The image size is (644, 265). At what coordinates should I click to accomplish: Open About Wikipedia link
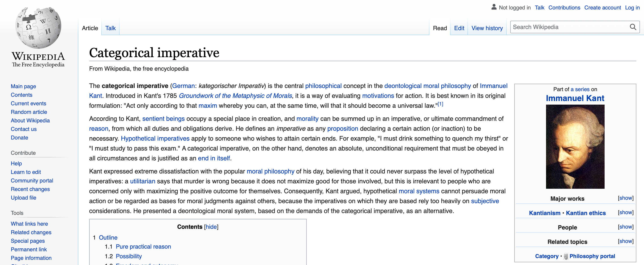coord(30,120)
